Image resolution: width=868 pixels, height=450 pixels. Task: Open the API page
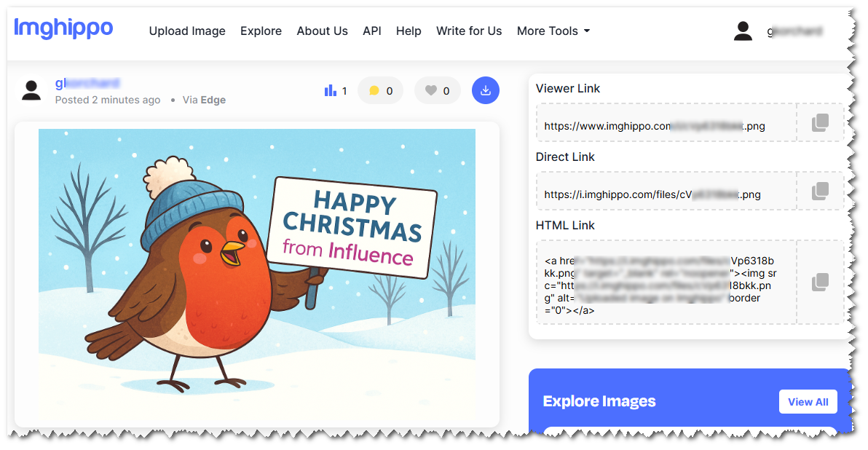(372, 31)
